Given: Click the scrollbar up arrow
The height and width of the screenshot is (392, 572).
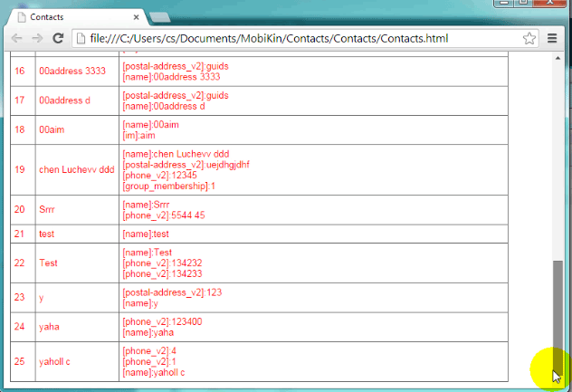Looking at the screenshot, I should pyautogui.click(x=558, y=58).
